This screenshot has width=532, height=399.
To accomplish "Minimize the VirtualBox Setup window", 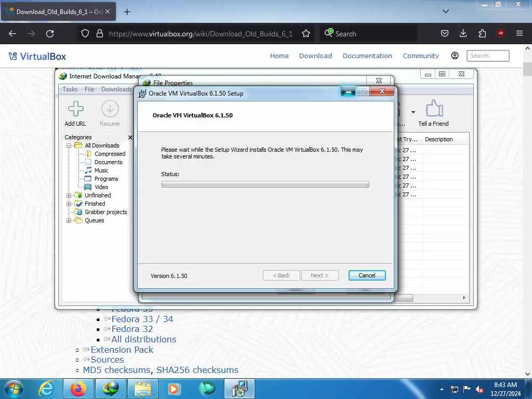I will (x=348, y=91).
